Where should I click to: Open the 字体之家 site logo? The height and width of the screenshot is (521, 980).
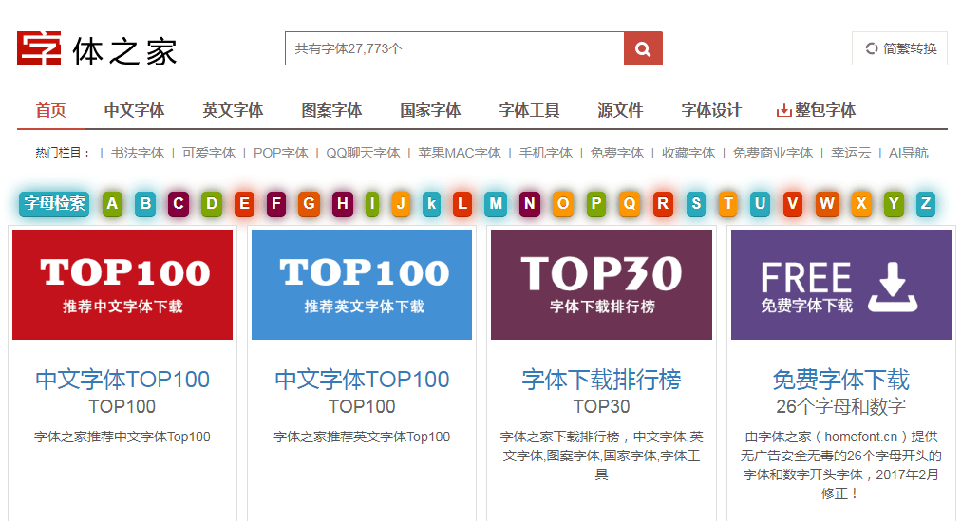coord(97,49)
